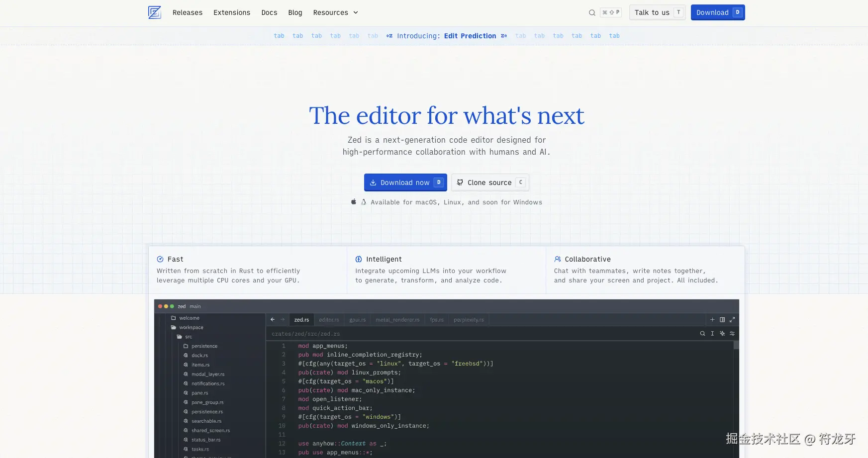Image resolution: width=868 pixels, height=458 pixels.
Task: Click the Apple macOS platform icon
Action: pos(354,202)
